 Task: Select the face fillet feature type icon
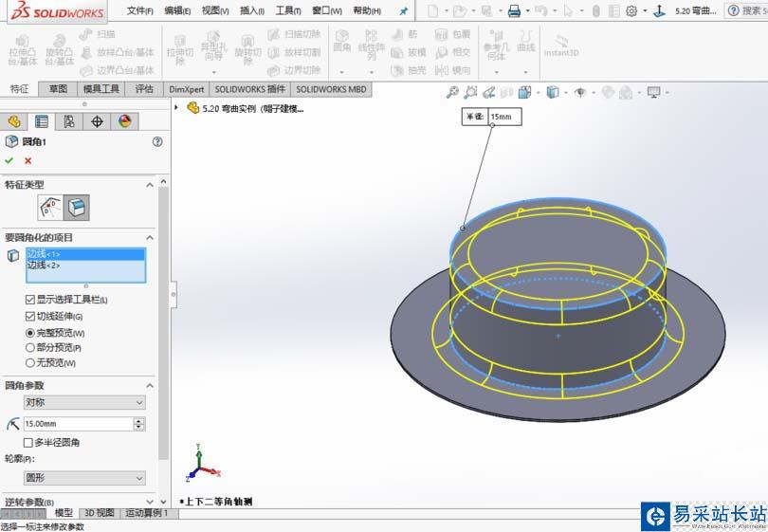[77, 206]
